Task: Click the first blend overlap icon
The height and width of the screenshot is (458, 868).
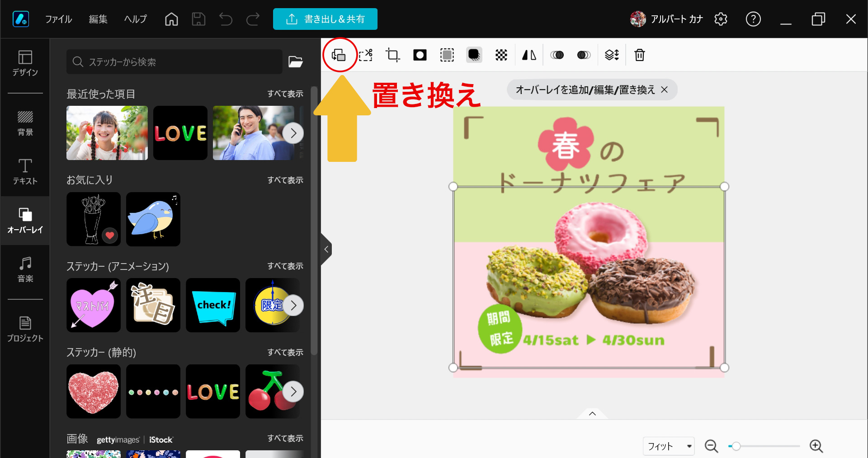Action: [x=557, y=55]
